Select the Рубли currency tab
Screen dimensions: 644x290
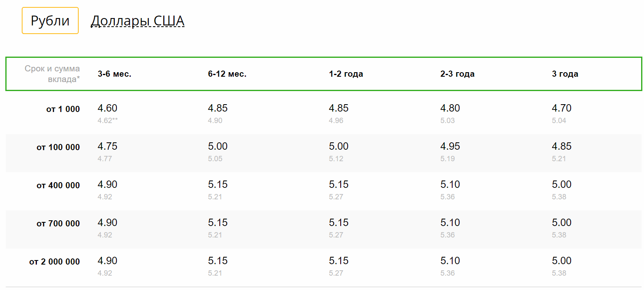tap(50, 21)
